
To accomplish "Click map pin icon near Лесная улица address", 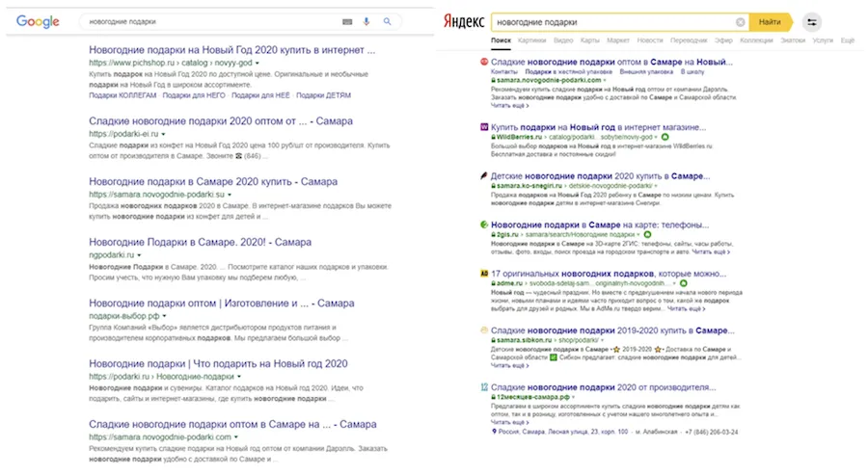I will click(494, 432).
